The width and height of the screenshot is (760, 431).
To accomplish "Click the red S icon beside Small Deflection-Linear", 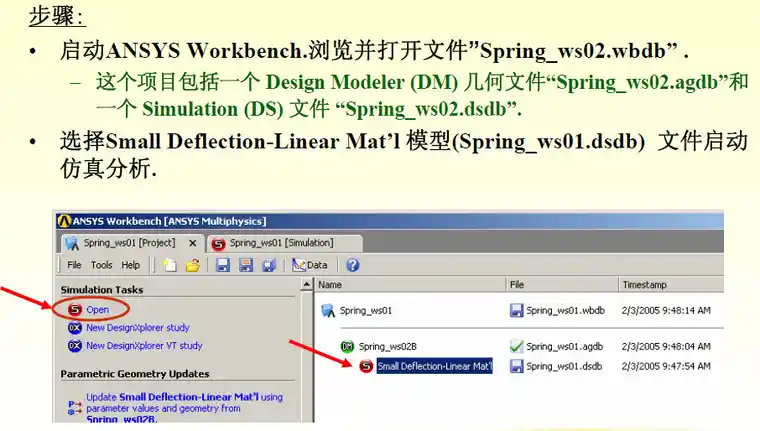I will (366, 366).
